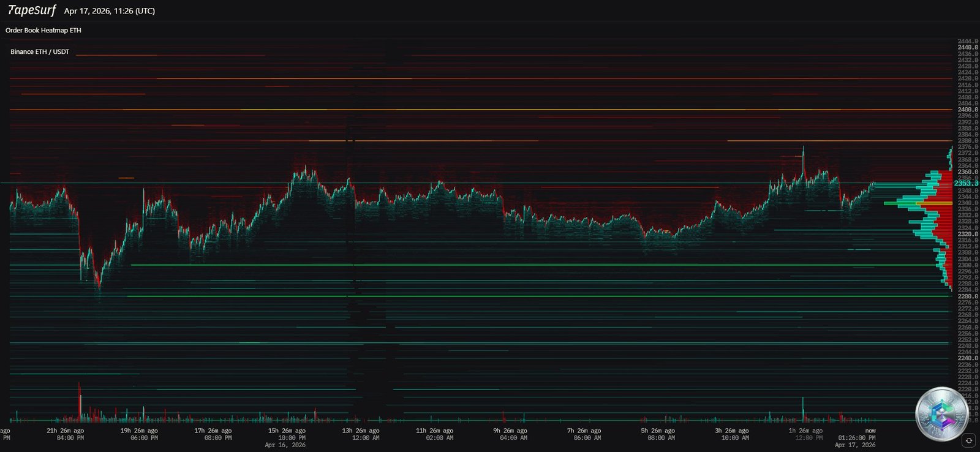Image resolution: width=980 pixels, height=452 pixels.
Task: Click the '17h 26m ago' time axis label
Action: click(x=213, y=431)
